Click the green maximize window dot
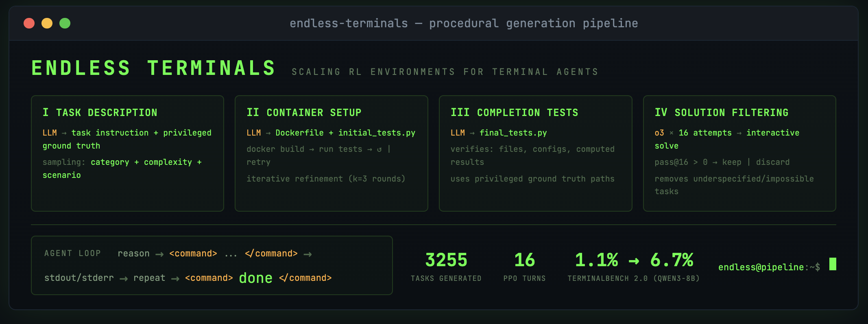Screen dimensions: 868x324 (65, 23)
